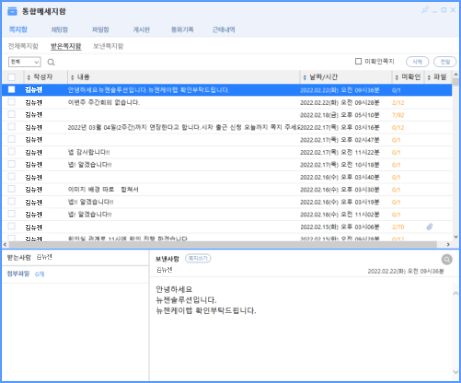Check the 이미지 배경 따로 row checkbox
461x383 pixels.
12,189
